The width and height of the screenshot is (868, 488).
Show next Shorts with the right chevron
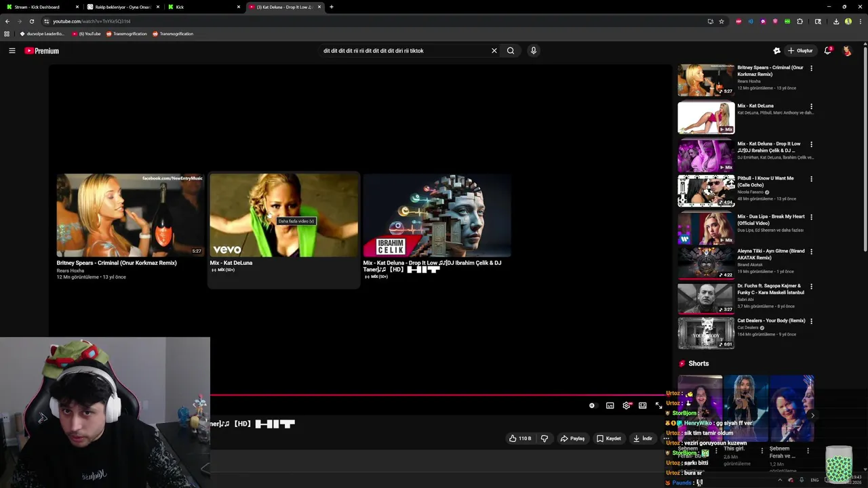tap(812, 415)
